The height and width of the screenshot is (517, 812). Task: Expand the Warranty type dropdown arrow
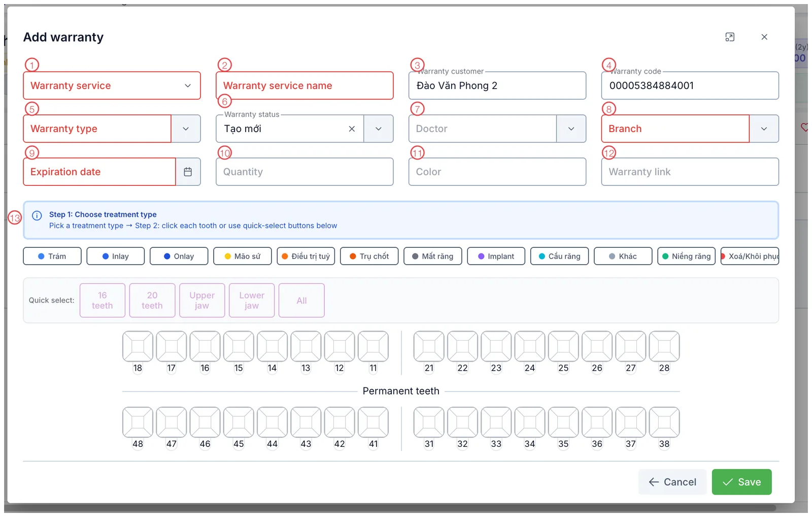coord(186,129)
